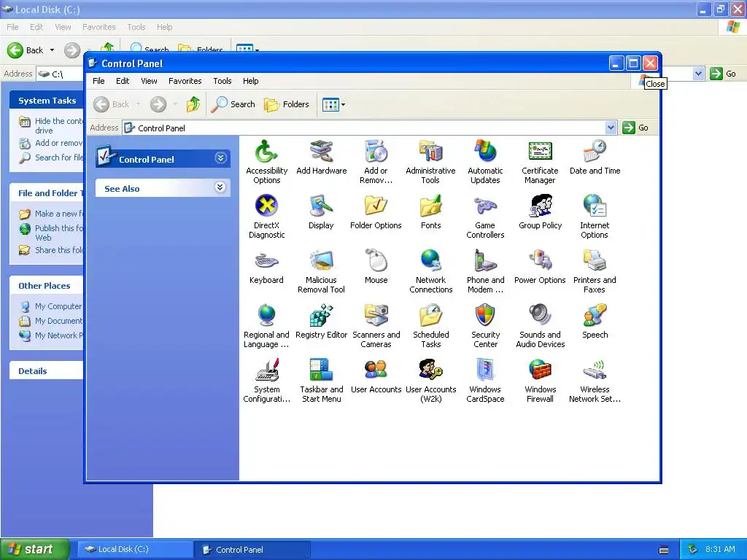The image size is (747, 560).
Task: Open Malicious Removal Tool icon
Action: (x=321, y=261)
